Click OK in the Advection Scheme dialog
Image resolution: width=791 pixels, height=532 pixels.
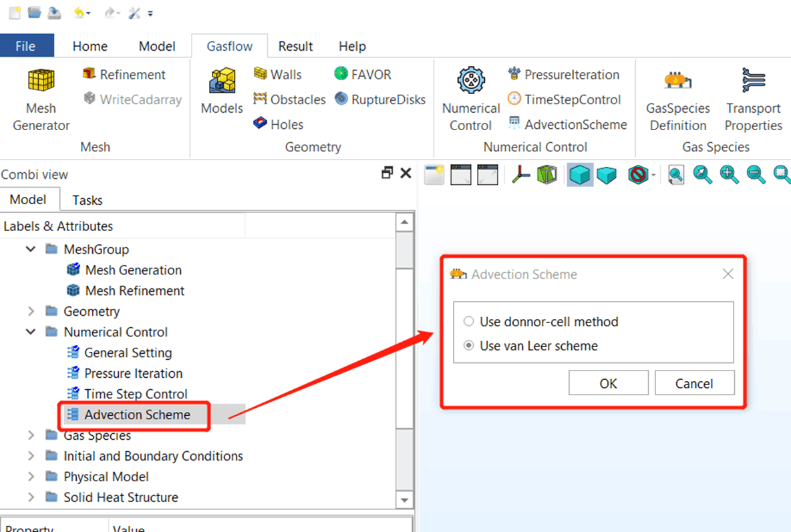(609, 383)
